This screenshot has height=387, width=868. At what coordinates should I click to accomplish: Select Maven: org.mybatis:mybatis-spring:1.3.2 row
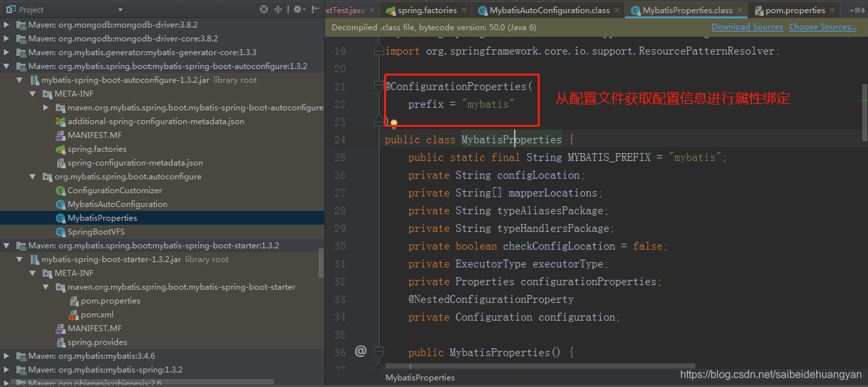tap(162, 370)
